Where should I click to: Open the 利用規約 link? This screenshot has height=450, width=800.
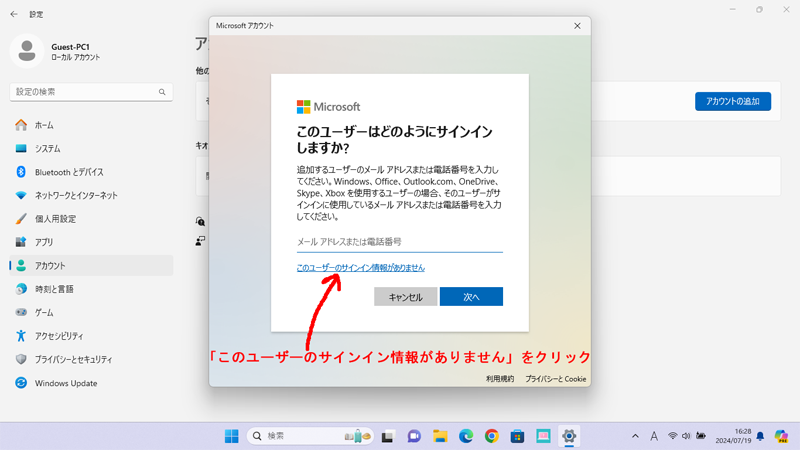click(x=500, y=379)
